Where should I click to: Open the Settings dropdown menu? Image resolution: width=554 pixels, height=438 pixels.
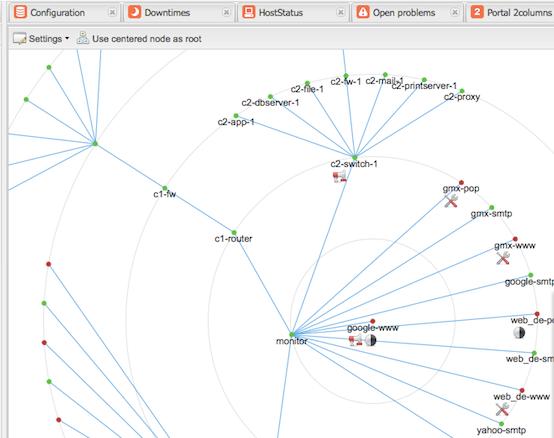click(41, 39)
